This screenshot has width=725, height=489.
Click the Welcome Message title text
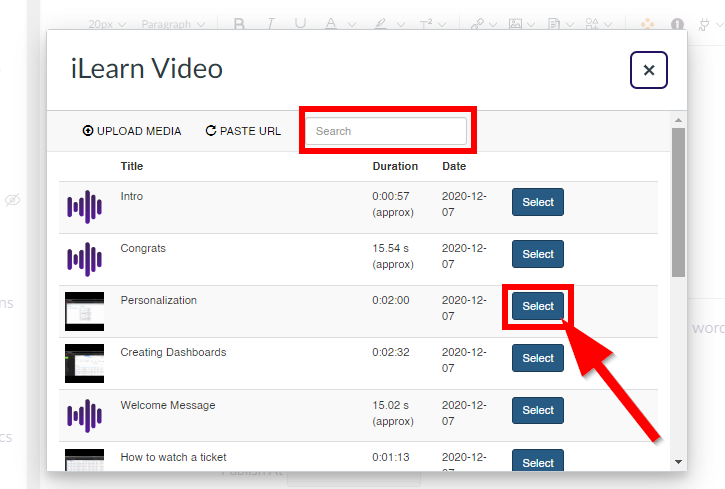168,405
